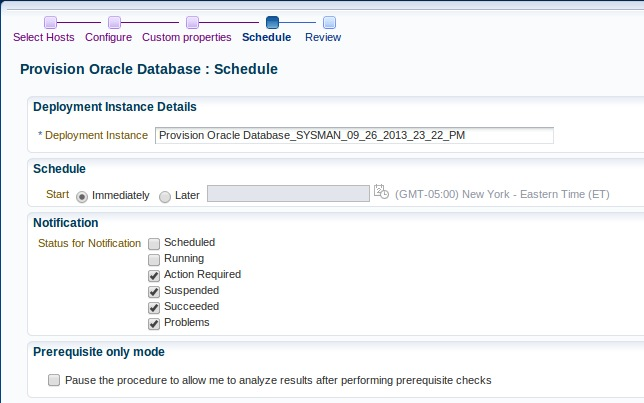The image size is (644, 403).
Task: Select the Schedule step label
Action: (267, 37)
